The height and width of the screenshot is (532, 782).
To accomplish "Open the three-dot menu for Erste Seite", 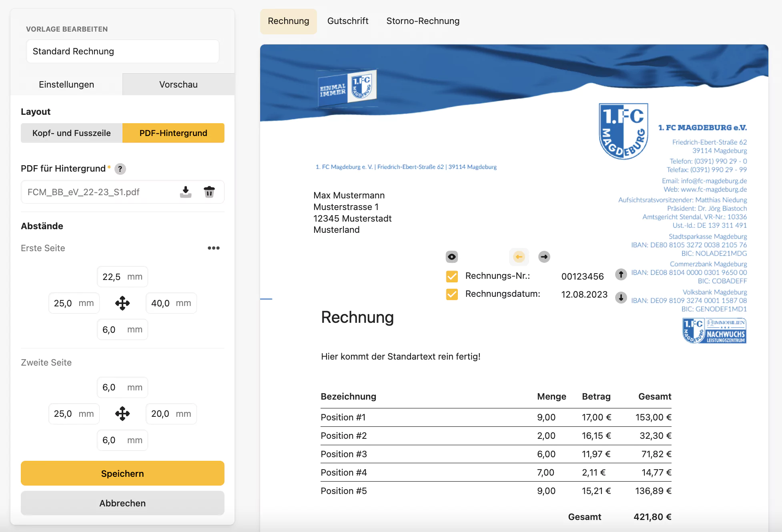I will tap(213, 248).
